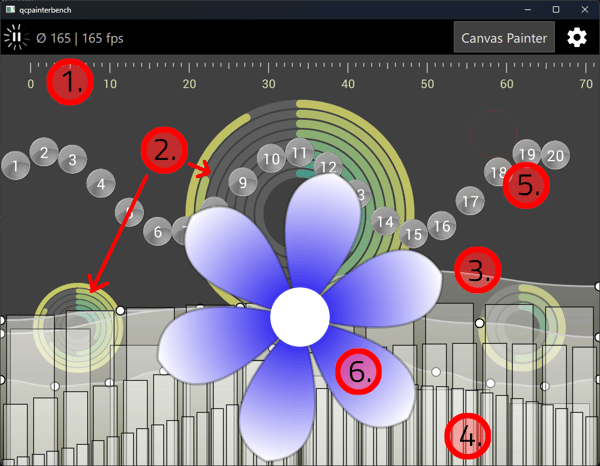This screenshot has width=600, height=466.
Task: Click ball number 9
Action: pos(239,182)
